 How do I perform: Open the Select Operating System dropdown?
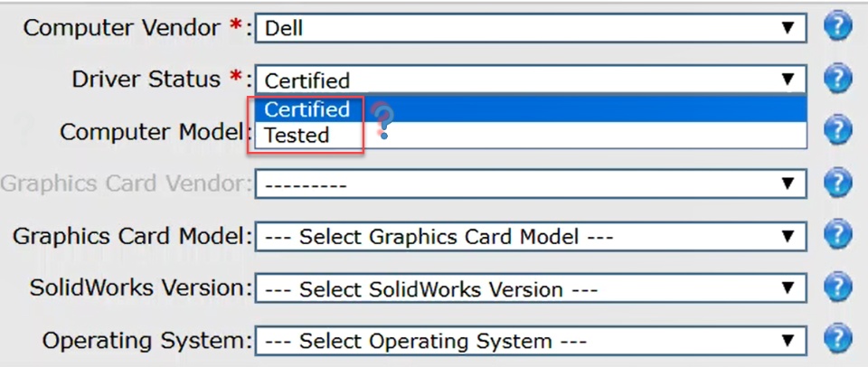pyautogui.click(x=530, y=342)
